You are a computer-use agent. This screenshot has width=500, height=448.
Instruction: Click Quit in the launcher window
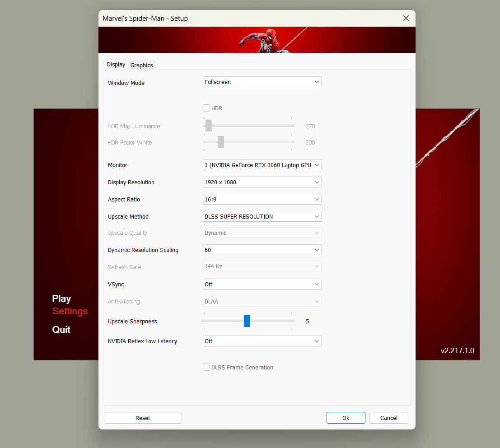(61, 330)
